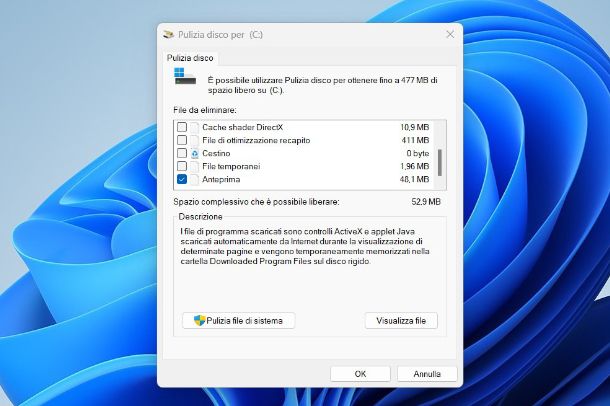Click the Visualizza file button
Screen dimensions: 610x406
coord(401,321)
